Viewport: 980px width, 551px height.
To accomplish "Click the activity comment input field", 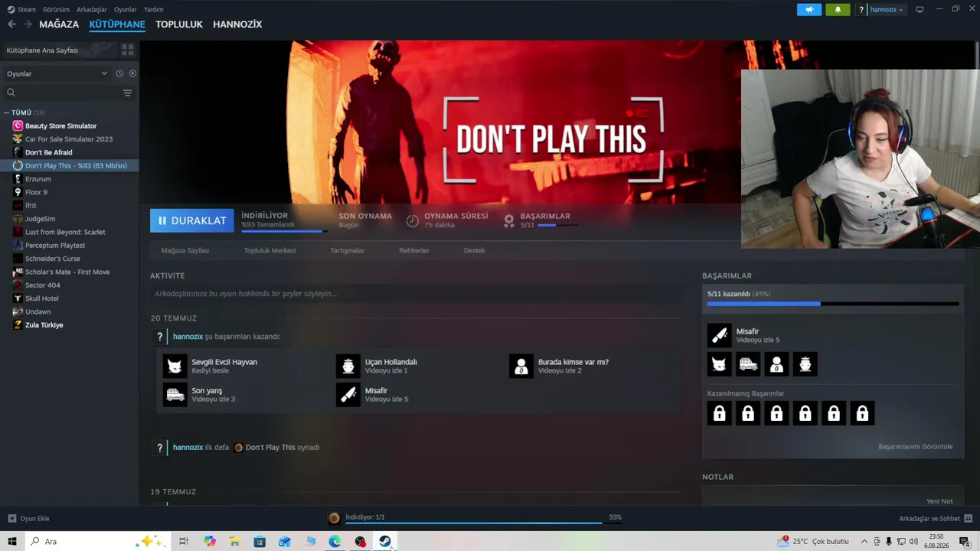I will [x=415, y=294].
